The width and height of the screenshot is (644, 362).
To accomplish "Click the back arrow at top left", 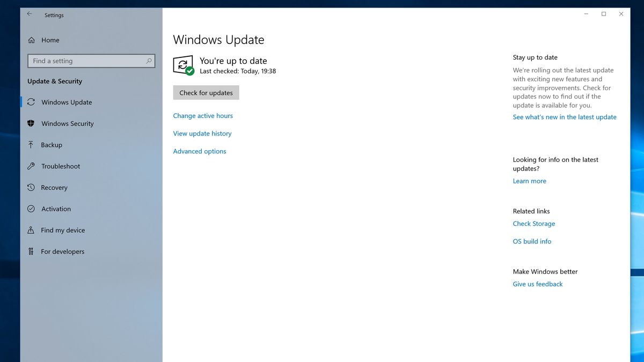I will (x=29, y=14).
